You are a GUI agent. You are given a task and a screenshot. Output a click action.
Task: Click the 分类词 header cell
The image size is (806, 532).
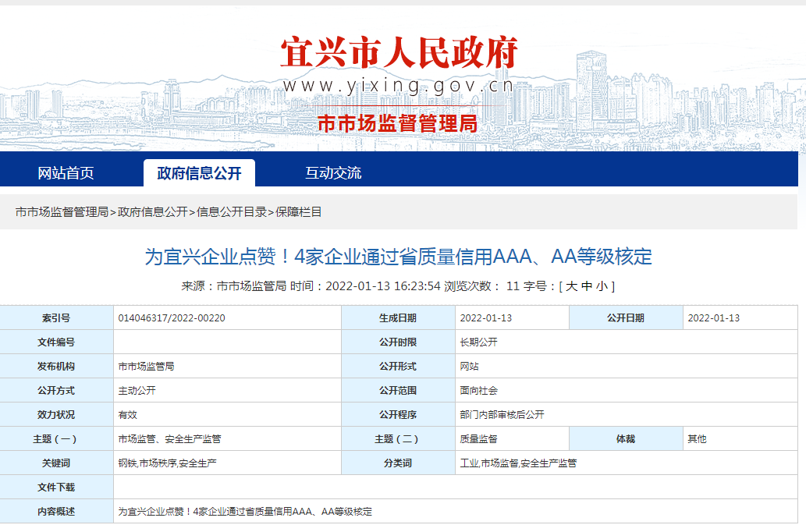tap(398, 463)
